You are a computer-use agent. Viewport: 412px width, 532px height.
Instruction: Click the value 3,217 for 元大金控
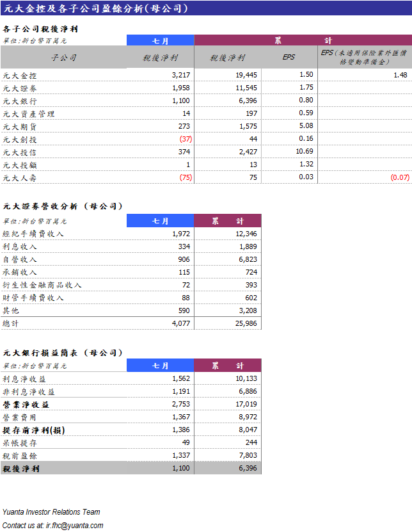[x=181, y=75]
